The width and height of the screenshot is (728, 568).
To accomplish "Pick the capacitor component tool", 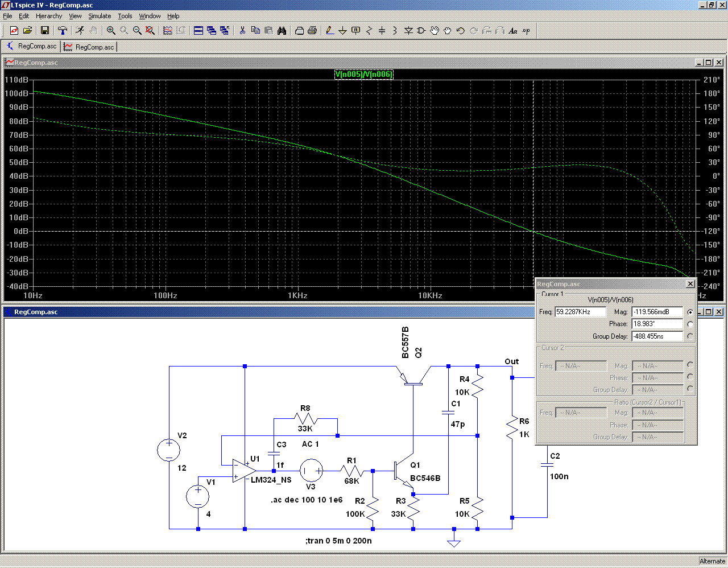I will coord(382,31).
